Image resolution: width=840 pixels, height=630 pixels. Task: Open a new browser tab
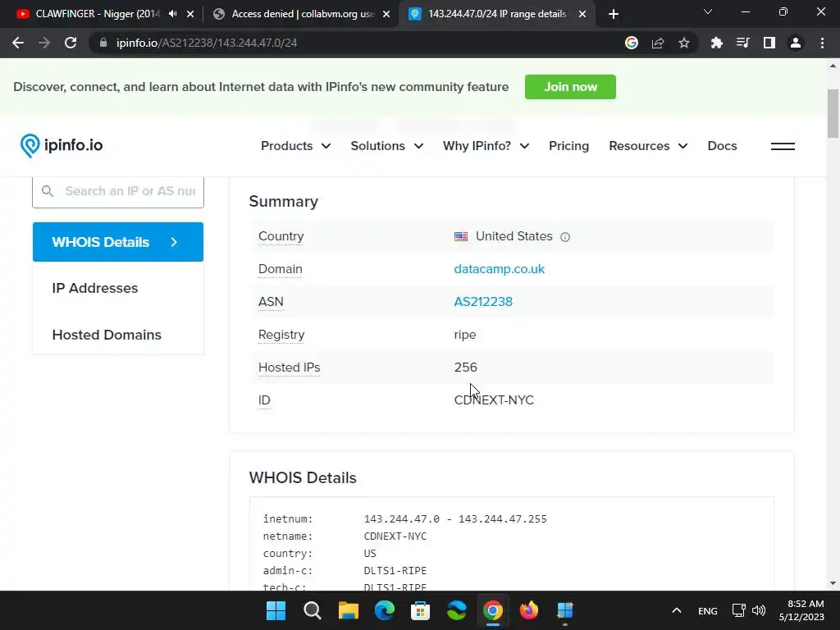[x=614, y=14]
